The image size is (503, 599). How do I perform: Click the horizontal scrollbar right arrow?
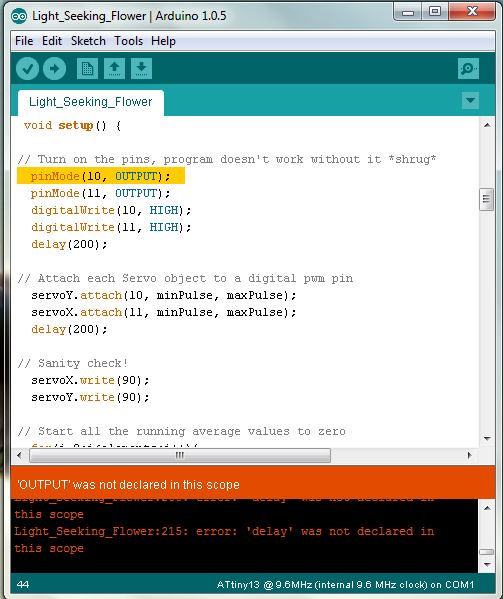tap(470, 455)
